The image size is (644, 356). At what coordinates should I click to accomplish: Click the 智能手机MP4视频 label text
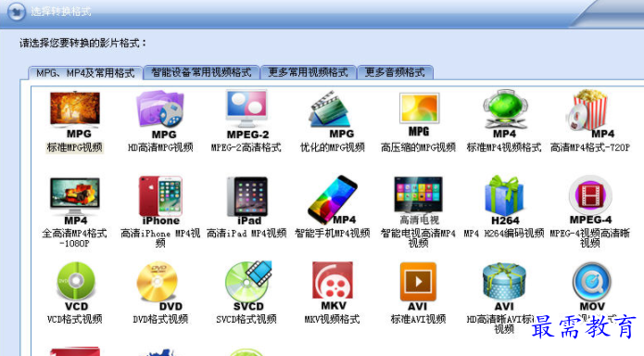tap(333, 234)
